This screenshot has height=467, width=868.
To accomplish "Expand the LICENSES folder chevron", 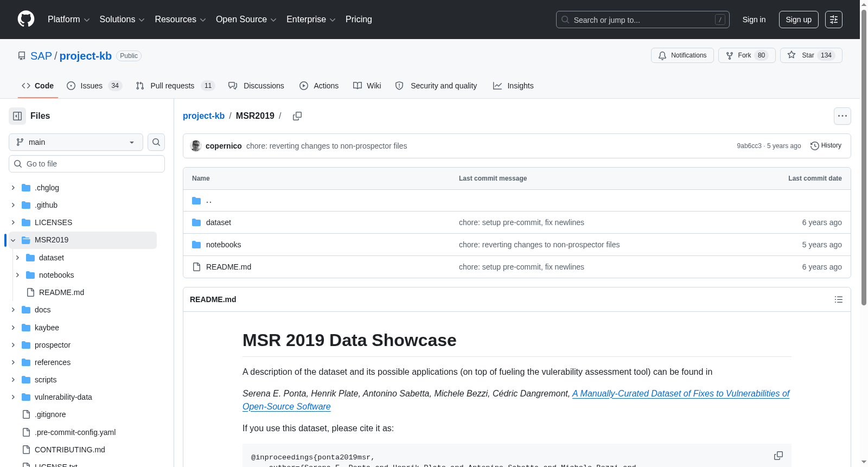I will pyautogui.click(x=13, y=222).
